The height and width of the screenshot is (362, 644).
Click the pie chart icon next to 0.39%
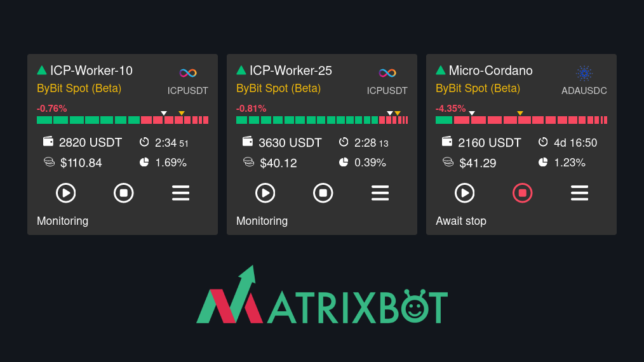tap(344, 162)
